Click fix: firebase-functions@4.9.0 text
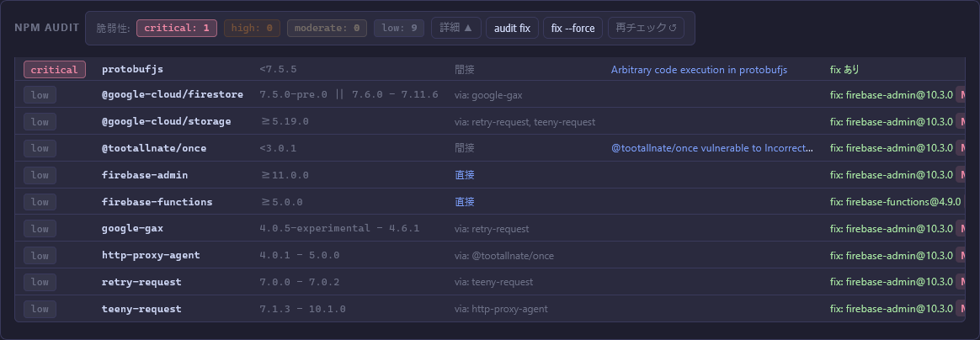Viewport: 980px width, 340px height. tap(896, 202)
